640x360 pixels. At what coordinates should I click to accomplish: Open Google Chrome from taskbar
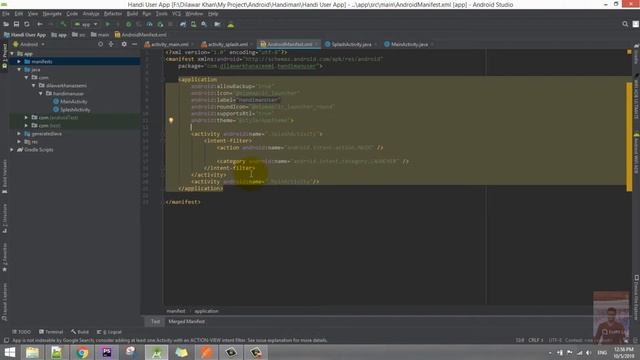(x=82, y=352)
